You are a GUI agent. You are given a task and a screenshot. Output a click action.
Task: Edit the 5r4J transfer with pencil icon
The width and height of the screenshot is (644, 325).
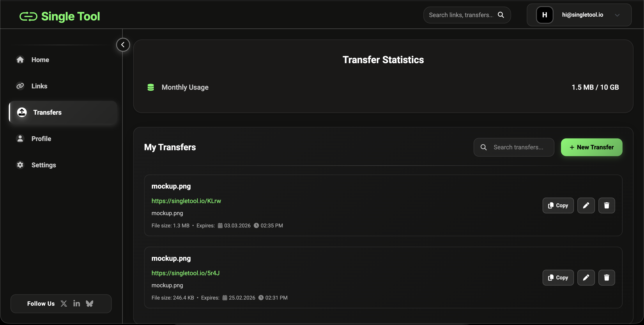[586, 277]
